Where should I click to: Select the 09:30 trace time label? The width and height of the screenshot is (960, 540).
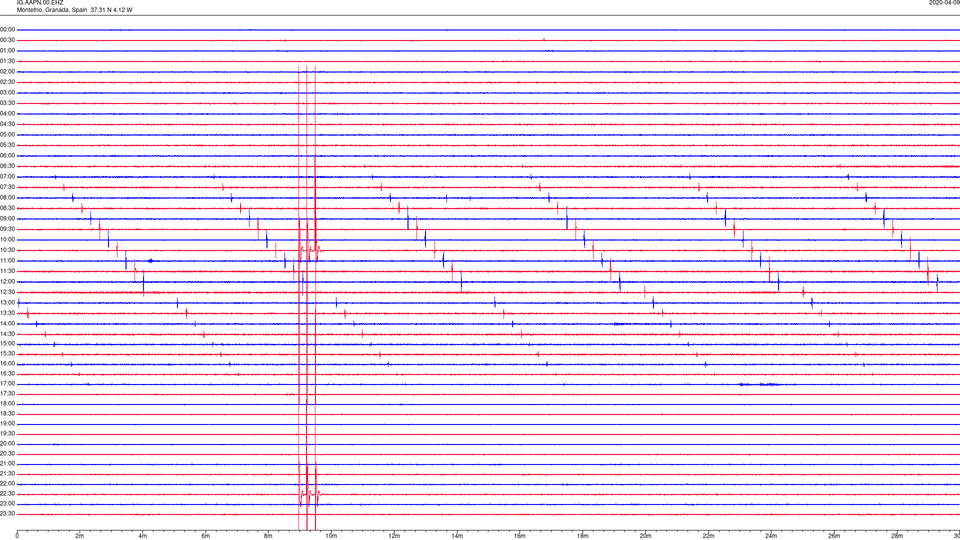(x=8, y=229)
